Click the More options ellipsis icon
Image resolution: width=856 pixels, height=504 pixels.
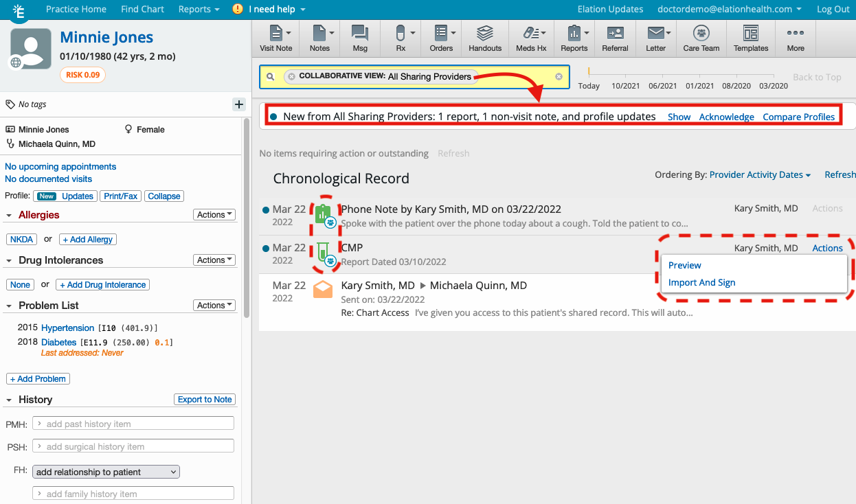point(795,34)
